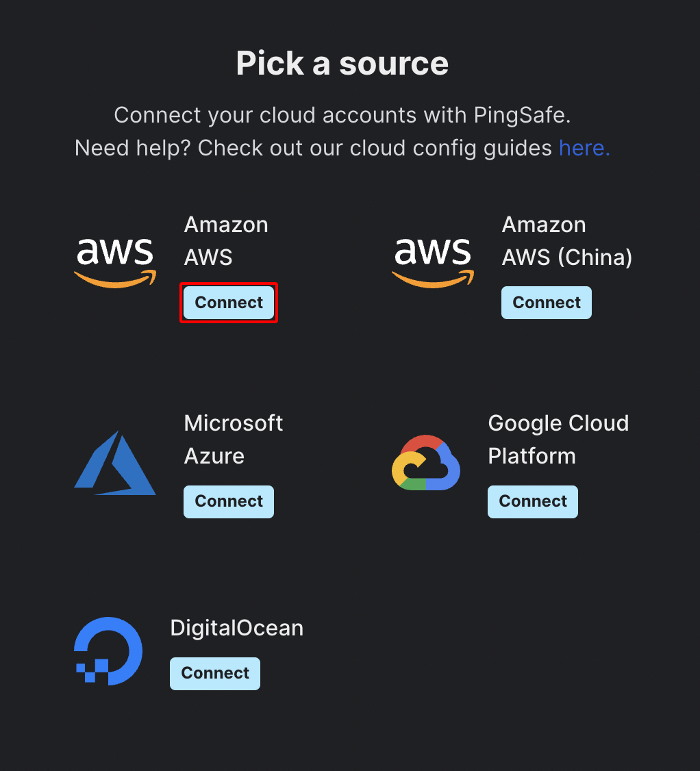Click the DigitalOcean logo
Screen dimensions: 700x771
(108, 651)
